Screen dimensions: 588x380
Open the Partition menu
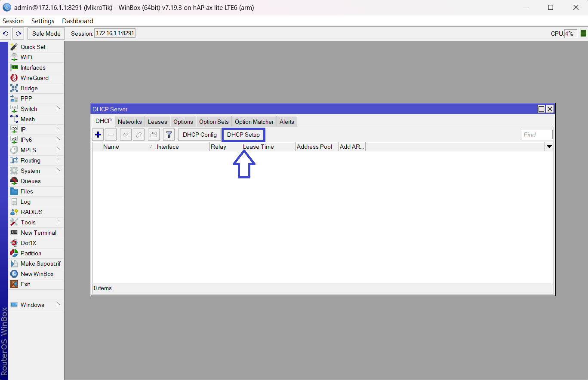click(x=36, y=253)
